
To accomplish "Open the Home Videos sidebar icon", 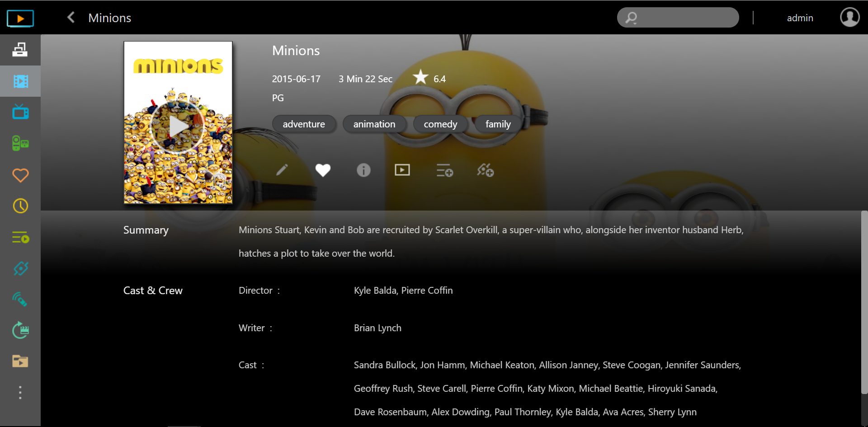I will [20, 143].
